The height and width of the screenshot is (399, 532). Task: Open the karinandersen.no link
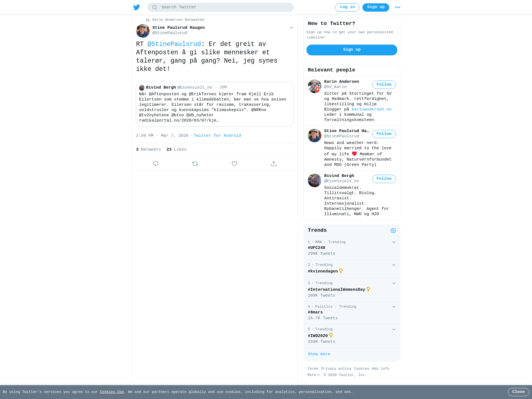[372, 109]
